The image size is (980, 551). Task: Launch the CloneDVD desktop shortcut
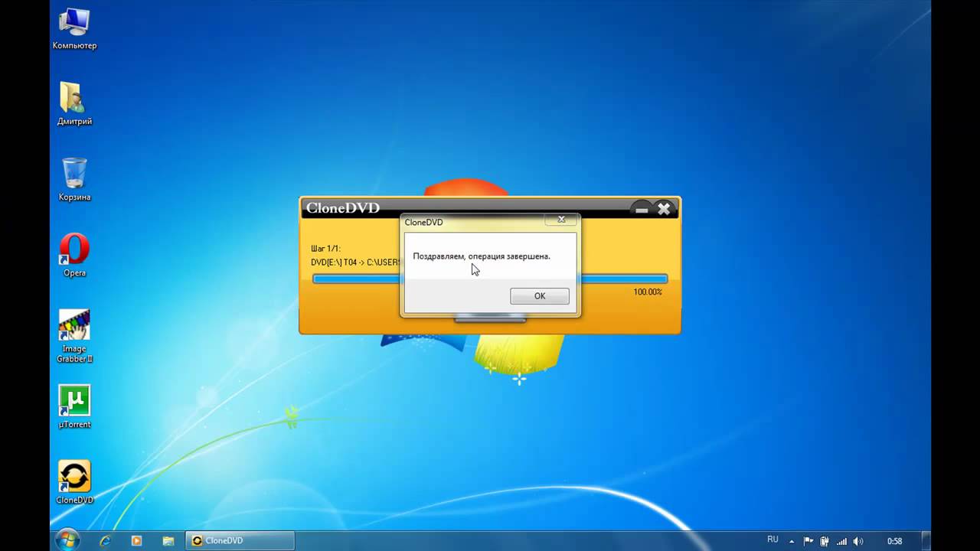click(x=74, y=483)
